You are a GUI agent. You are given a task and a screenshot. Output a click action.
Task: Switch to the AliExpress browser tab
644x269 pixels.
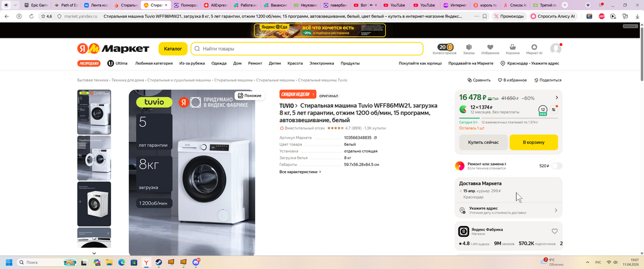216,5
